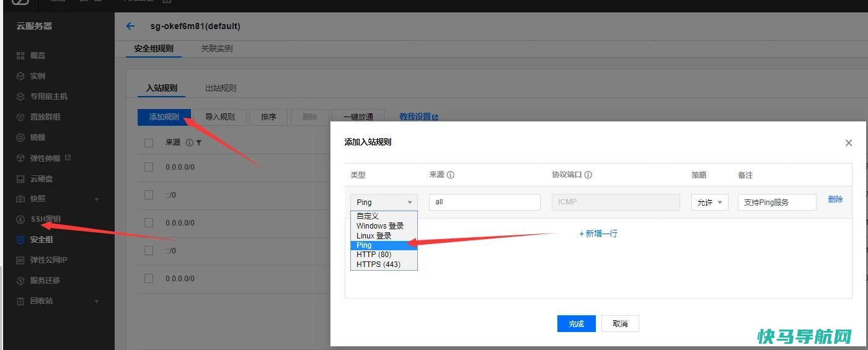Open the 教我设置 help link
868x350 pixels.
[x=418, y=117]
